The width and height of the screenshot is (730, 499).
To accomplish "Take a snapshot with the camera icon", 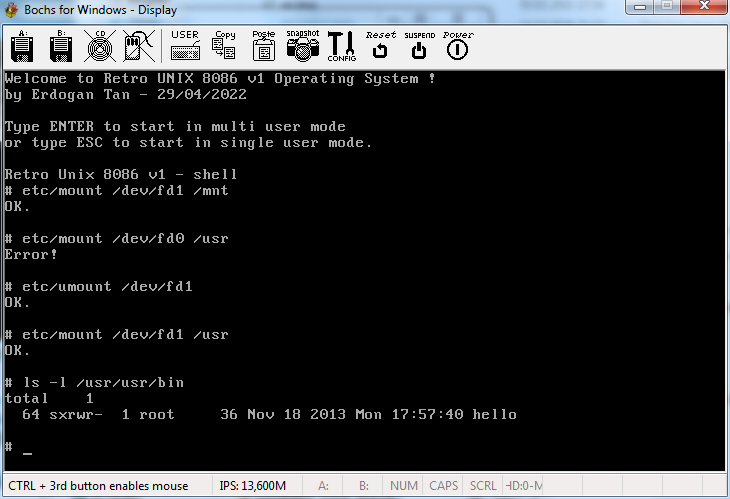I will coord(302,45).
